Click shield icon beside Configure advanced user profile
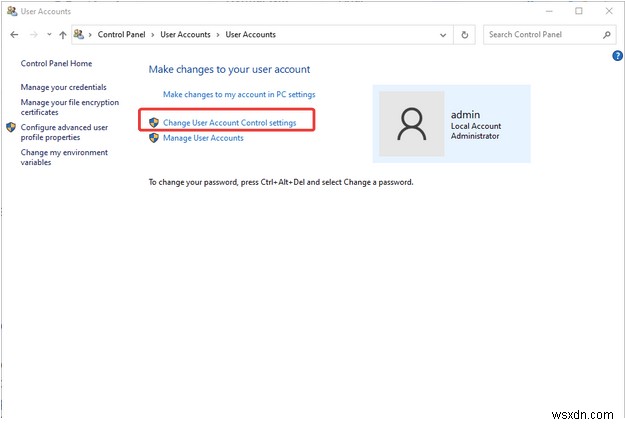The height and width of the screenshot is (425, 625). (x=11, y=127)
